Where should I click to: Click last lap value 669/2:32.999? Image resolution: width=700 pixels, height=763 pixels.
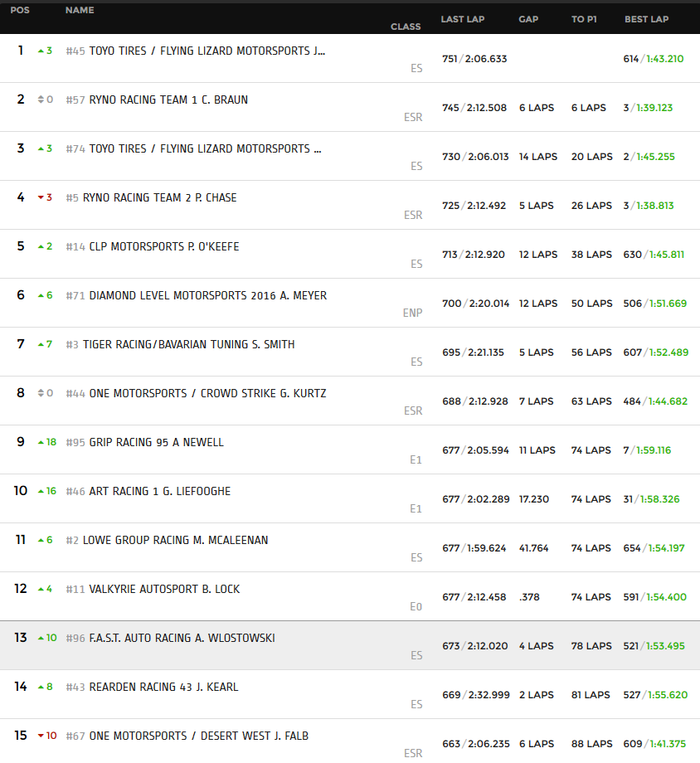[x=476, y=695]
